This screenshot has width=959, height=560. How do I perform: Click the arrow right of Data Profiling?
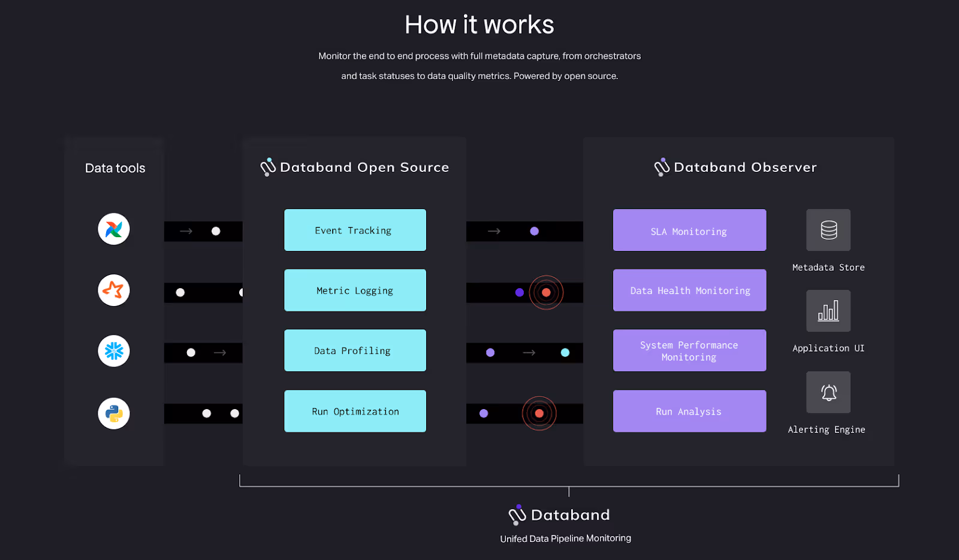point(529,353)
